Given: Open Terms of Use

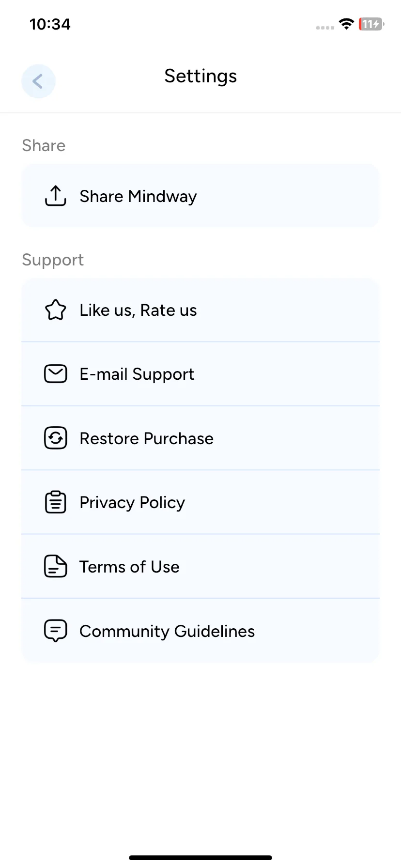Looking at the screenshot, I should point(200,566).
